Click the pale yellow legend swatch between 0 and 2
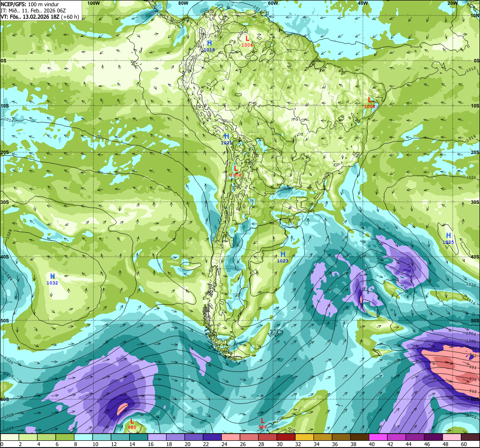The height and width of the screenshot is (448, 480). tap(10, 437)
